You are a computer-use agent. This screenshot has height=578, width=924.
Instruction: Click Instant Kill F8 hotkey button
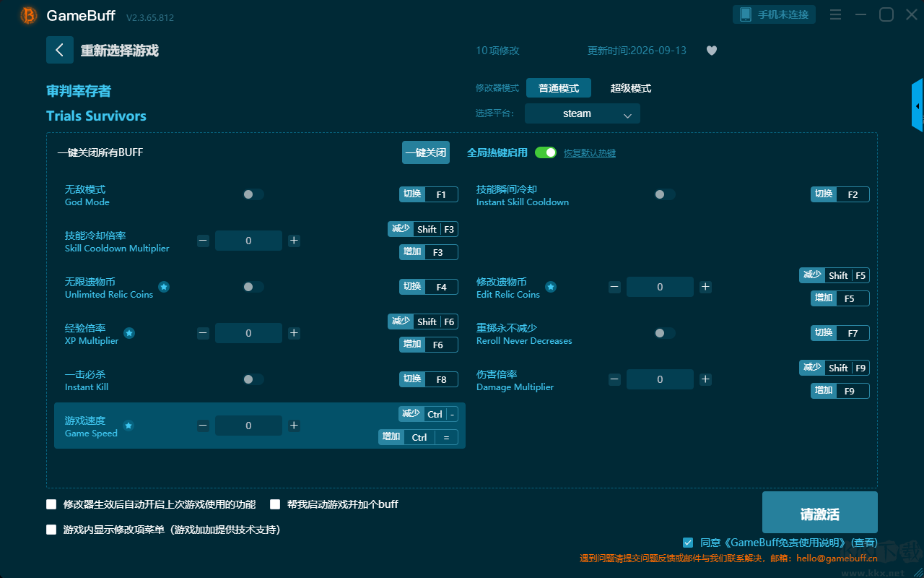429,379
